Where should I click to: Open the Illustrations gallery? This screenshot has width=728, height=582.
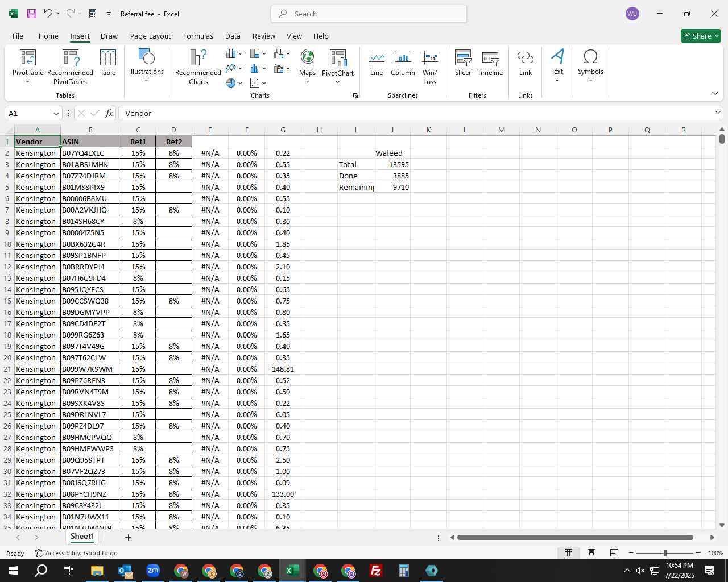[146, 66]
